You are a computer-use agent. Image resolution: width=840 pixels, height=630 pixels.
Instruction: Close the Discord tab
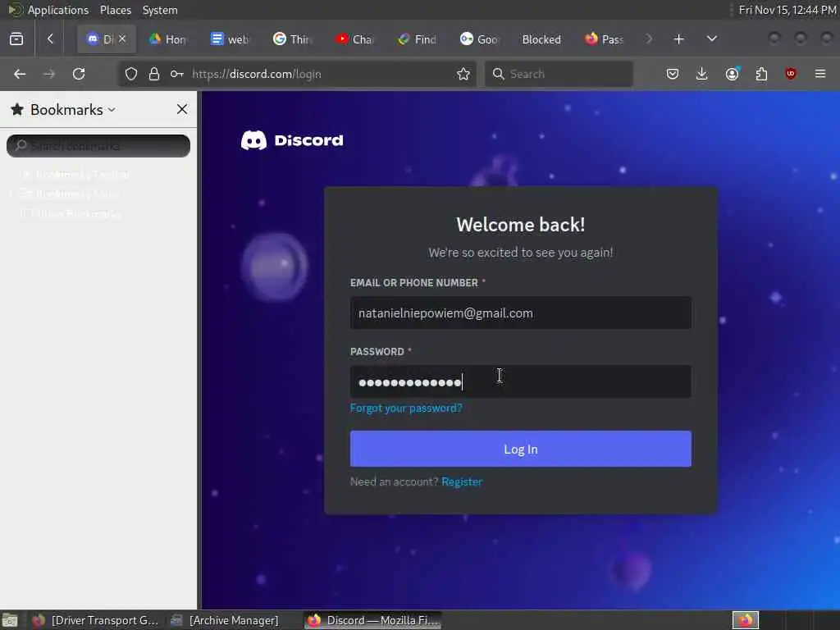point(122,39)
